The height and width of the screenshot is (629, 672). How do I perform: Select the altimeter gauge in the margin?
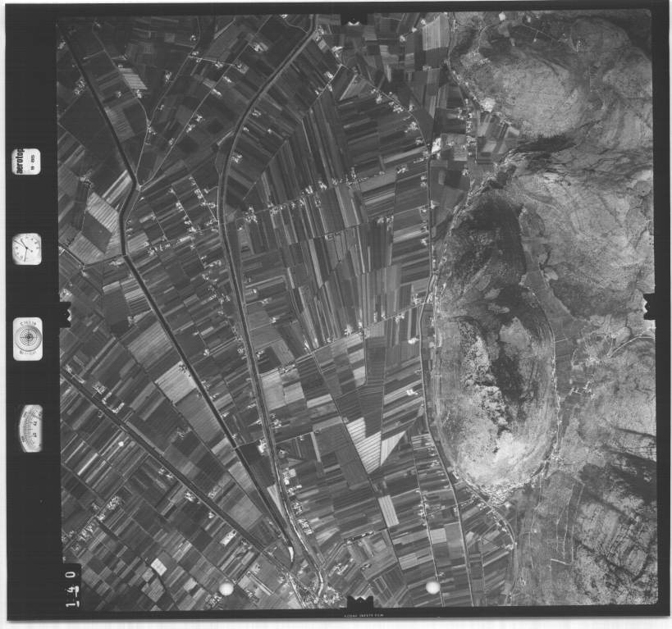click(x=30, y=427)
